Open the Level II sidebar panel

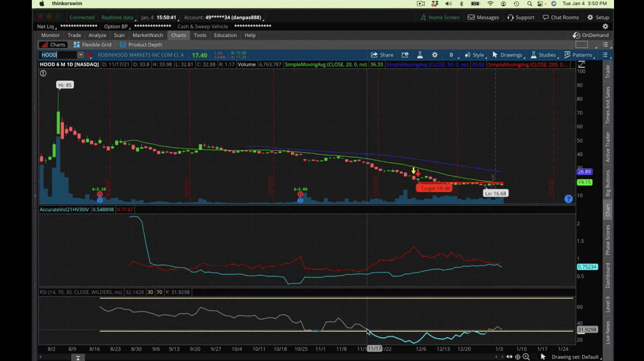click(x=607, y=304)
